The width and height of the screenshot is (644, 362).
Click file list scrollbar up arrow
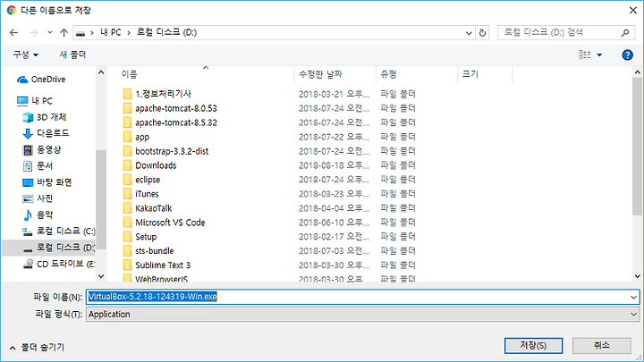tap(637, 72)
